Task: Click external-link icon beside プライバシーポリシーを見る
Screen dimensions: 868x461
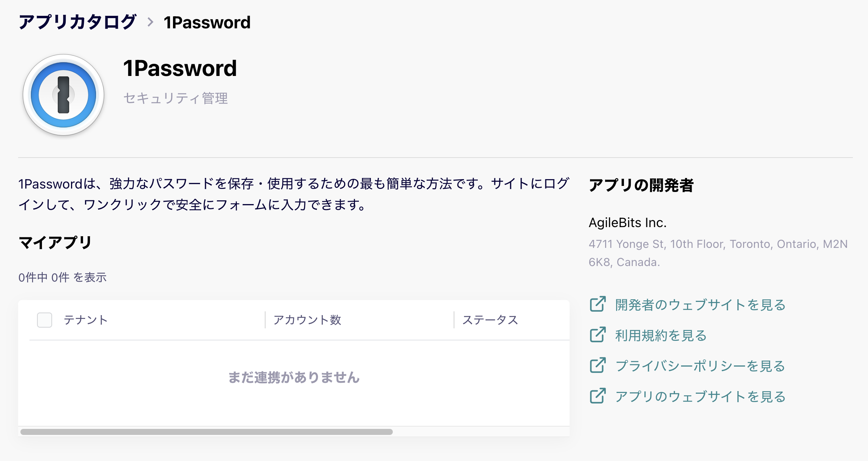Action: pyautogui.click(x=598, y=365)
